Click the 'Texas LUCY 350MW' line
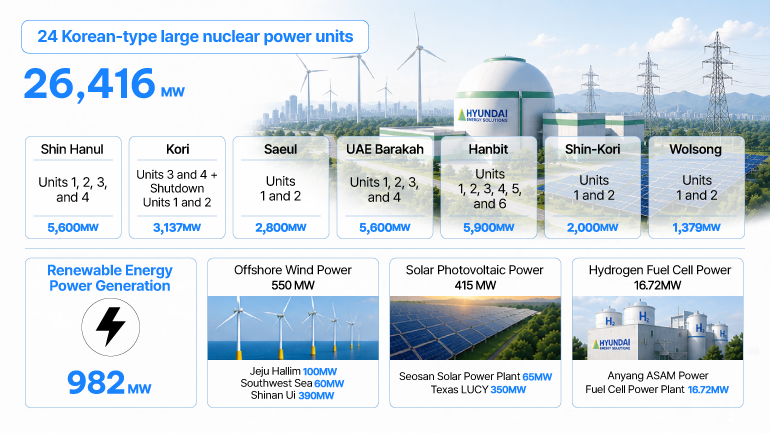770x433 pixels. (x=478, y=390)
